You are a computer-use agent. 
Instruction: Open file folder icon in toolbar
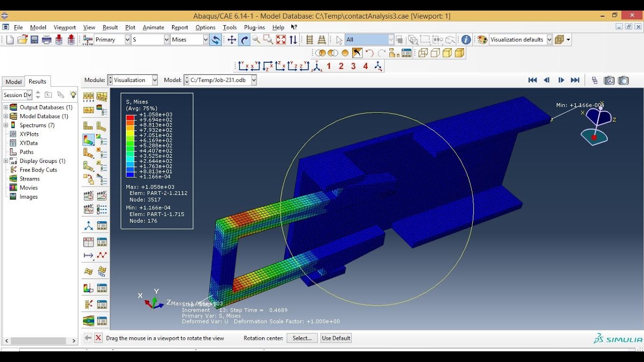pos(22,40)
